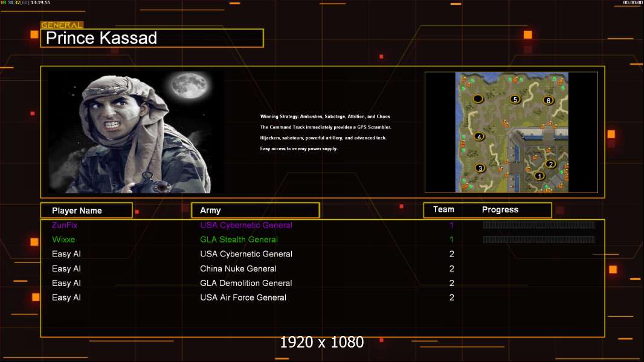The height and width of the screenshot is (362, 644).
Task: Choose start position marker 5 on minimap
Action: pos(515,99)
